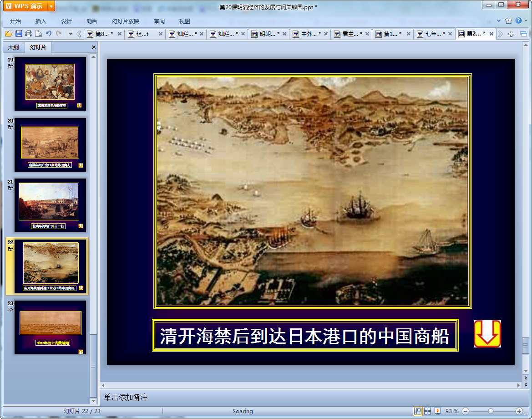Add a new document tab with plus icon
The height and width of the screenshot is (419, 532).
coord(512,34)
